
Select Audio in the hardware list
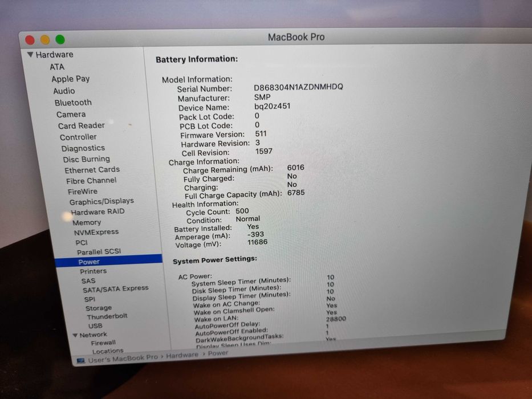[64, 91]
